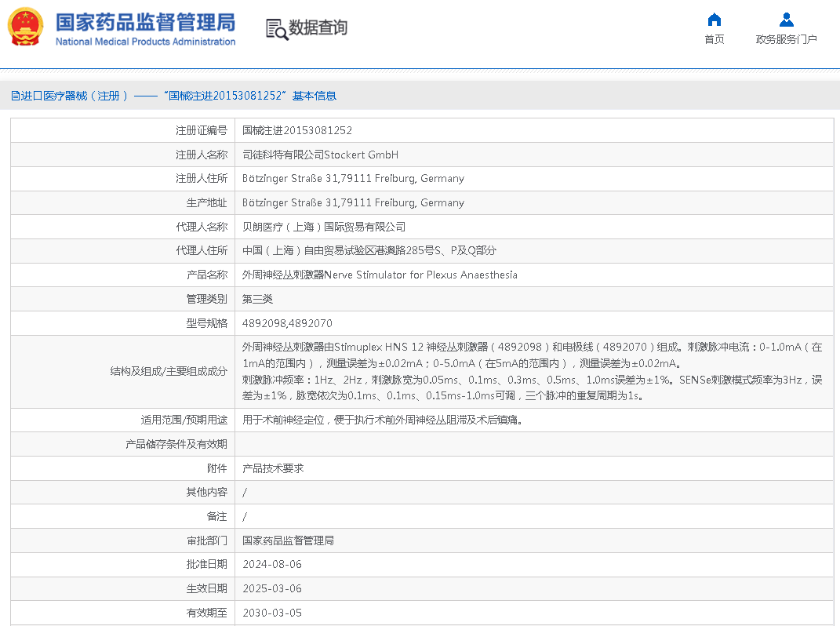Viewport: 840px width, 626px height.
Task: Click the expiry date 2030-03-05
Action: click(x=271, y=613)
